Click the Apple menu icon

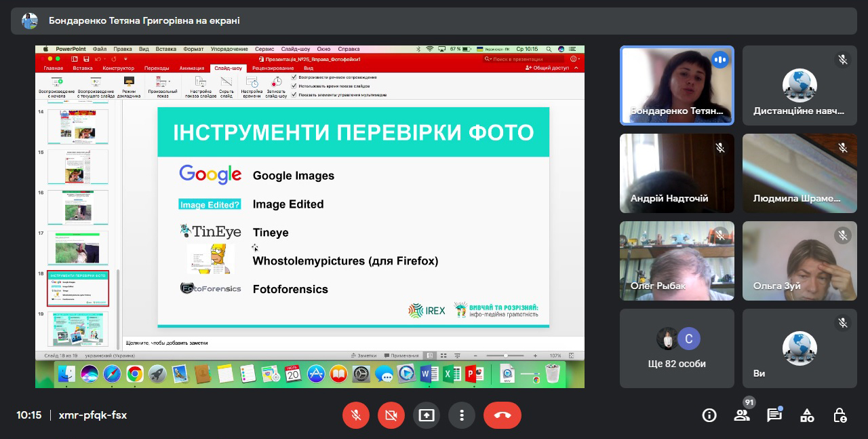45,49
